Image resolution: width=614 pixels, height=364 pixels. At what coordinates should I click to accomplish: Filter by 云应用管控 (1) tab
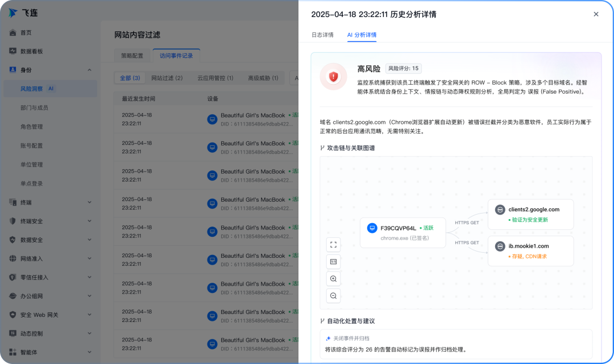tap(215, 78)
